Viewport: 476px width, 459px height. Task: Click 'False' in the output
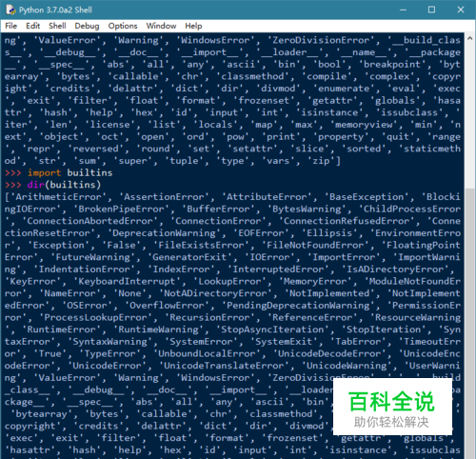121,245
